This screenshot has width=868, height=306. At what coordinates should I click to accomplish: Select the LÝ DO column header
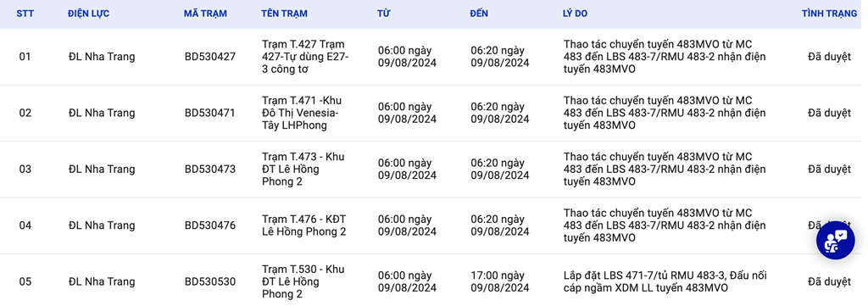pos(576,14)
